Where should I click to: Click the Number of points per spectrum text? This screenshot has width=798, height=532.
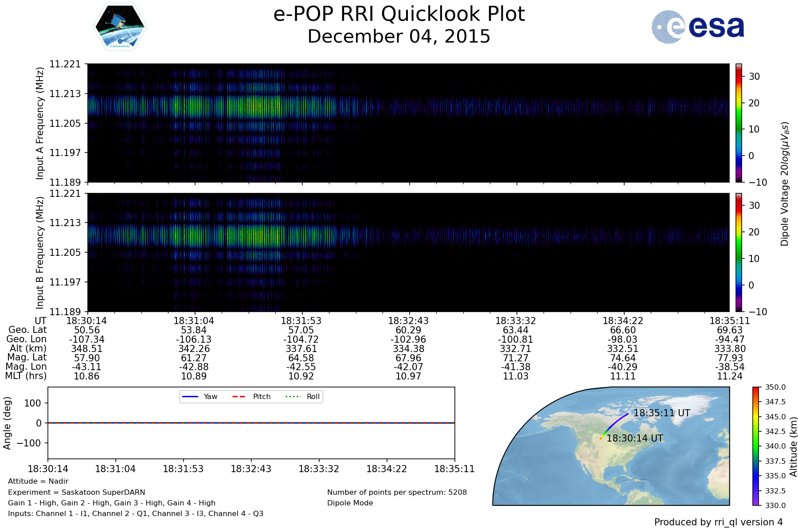click(397, 492)
